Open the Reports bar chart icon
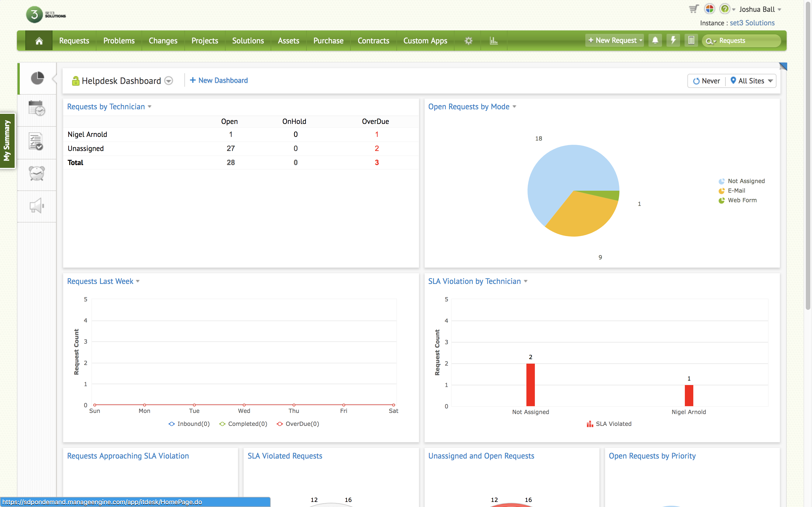The image size is (812, 507). (x=494, y=41)
